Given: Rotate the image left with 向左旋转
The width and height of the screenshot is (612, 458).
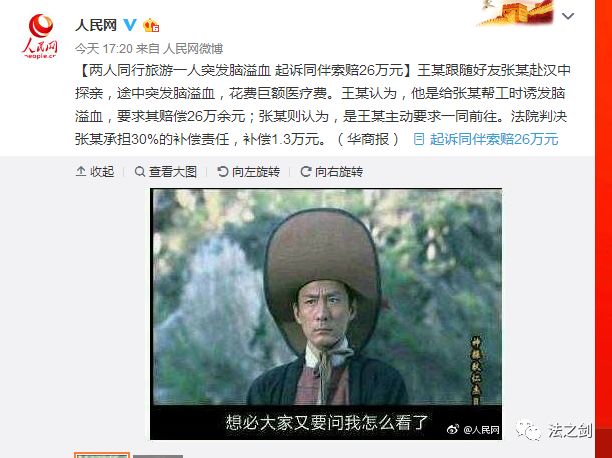Looking at the screenshot, I should (248, 172).
